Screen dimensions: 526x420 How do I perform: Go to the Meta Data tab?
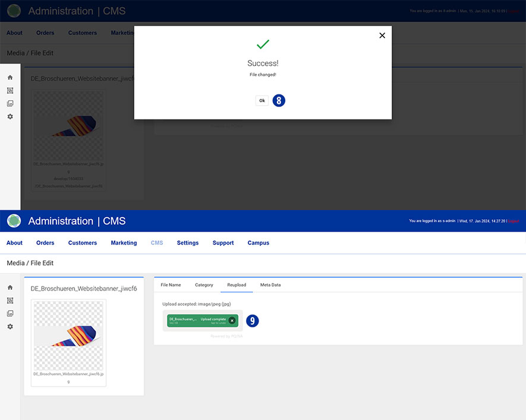tap(270, 285)
